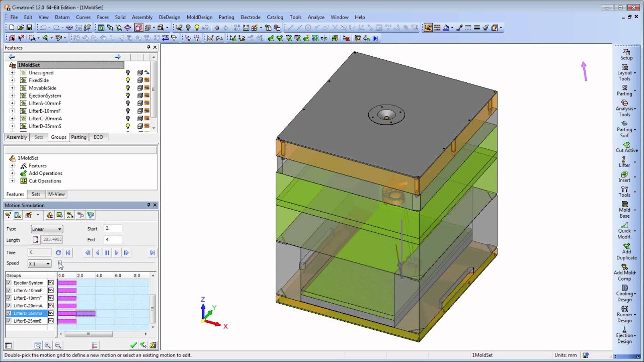This screenshot has width=644, height=362.
Task: Click the Add Mold Comp tool
Action: click(625, 273)
